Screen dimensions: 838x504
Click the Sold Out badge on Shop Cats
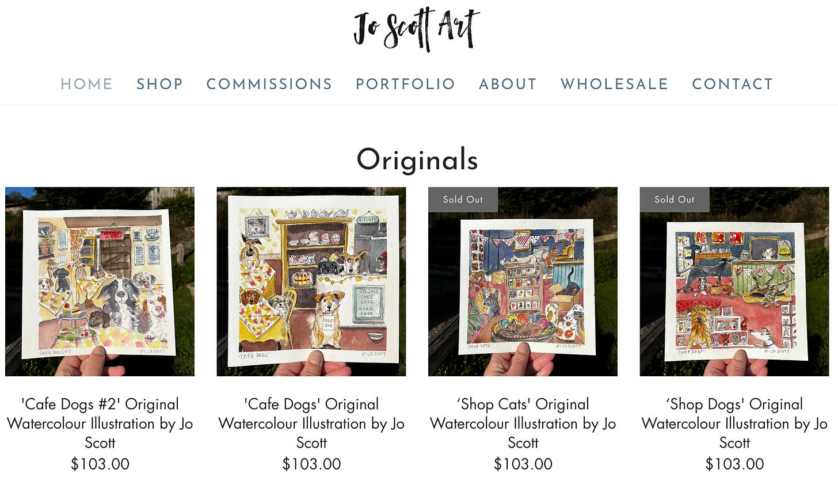pos(463,200)
